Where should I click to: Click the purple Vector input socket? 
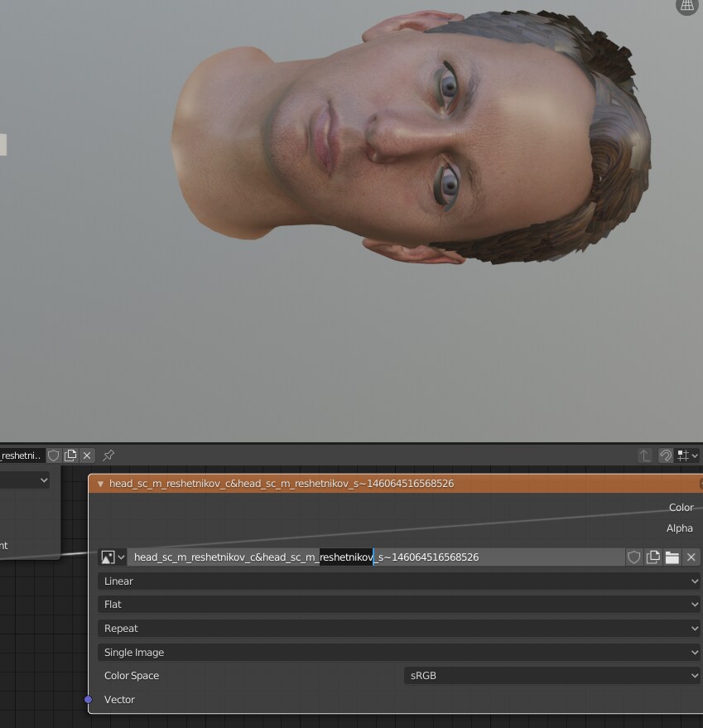(x=89, y=700)
